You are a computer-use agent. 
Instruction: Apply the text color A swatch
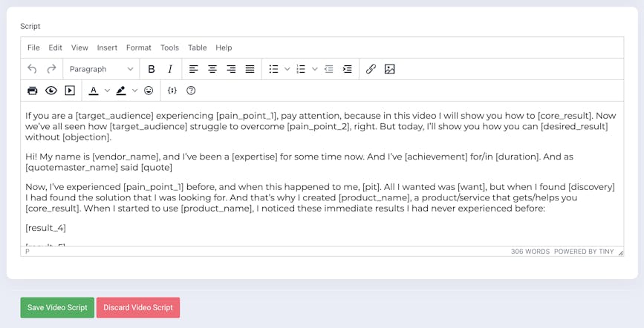(x=94, y=91)
